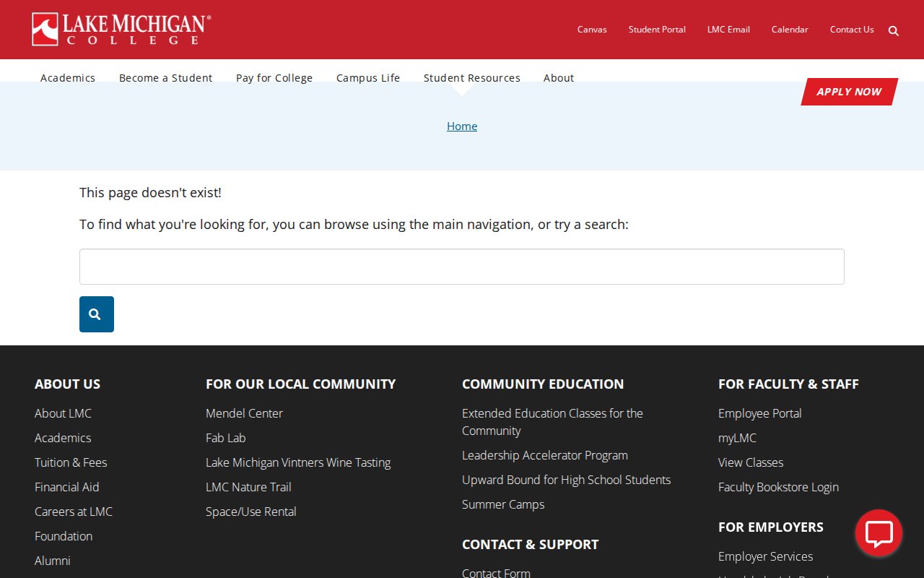Open the red chat bubble widget
This screenshot has width=924, height=578.
click(879, 533)
